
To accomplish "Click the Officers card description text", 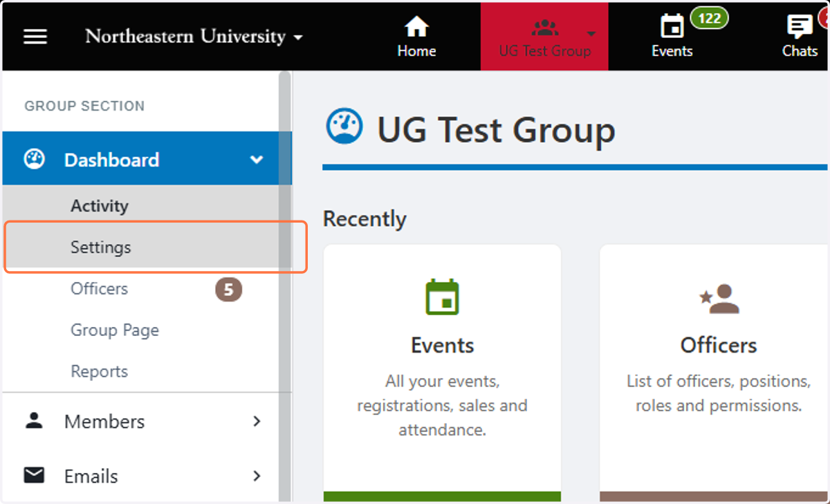I will [719, 393].
